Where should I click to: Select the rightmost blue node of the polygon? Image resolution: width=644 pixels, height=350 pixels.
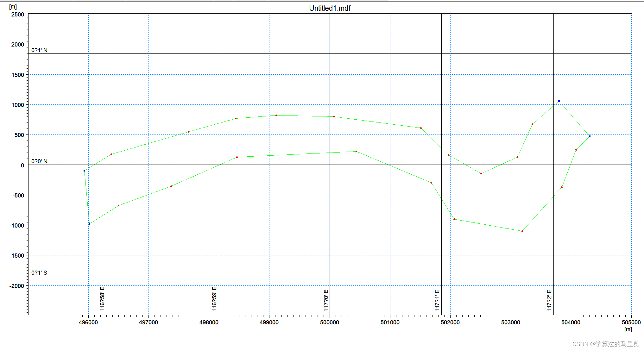coord(590,136)
